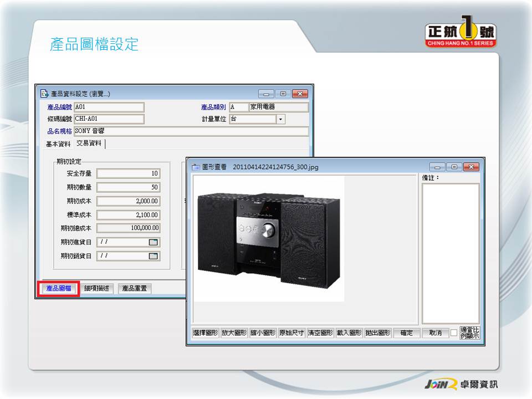Click the SONY stereo product image
532x399 pixels.
[269, 238]
